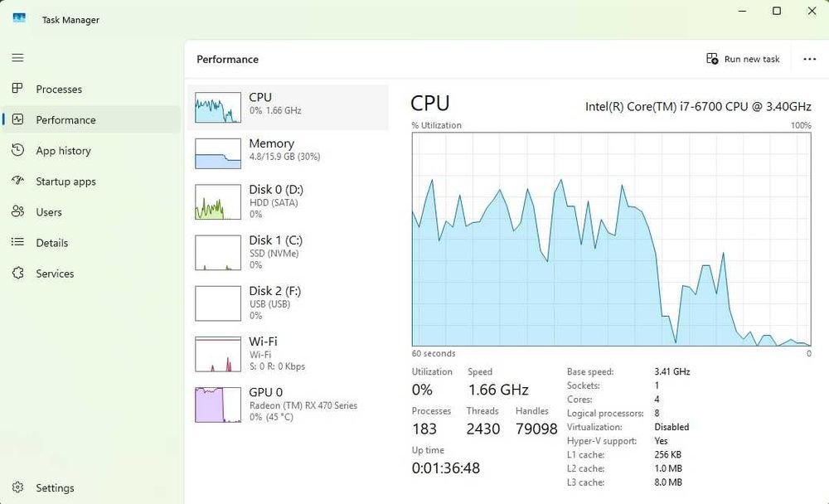The image size is (829, 504).
Task: Click the Services gear icon
Action: [x=17, y=273]
